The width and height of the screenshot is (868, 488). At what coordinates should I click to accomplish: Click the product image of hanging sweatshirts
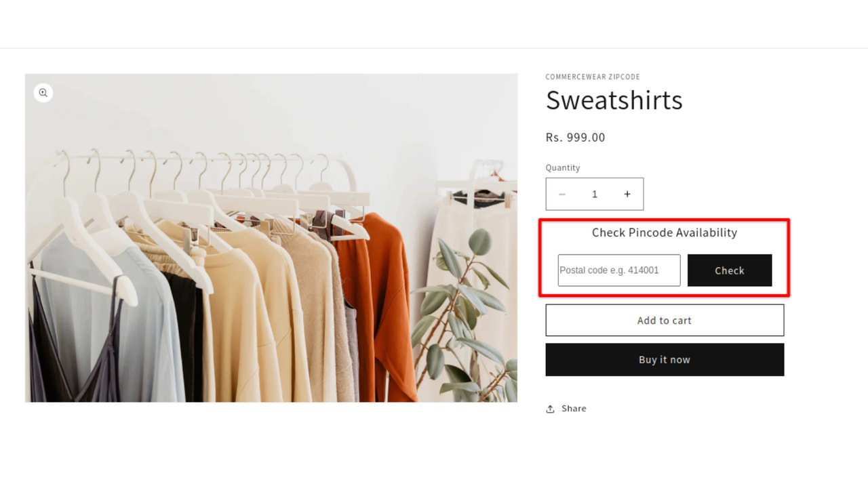pos(271,237)
